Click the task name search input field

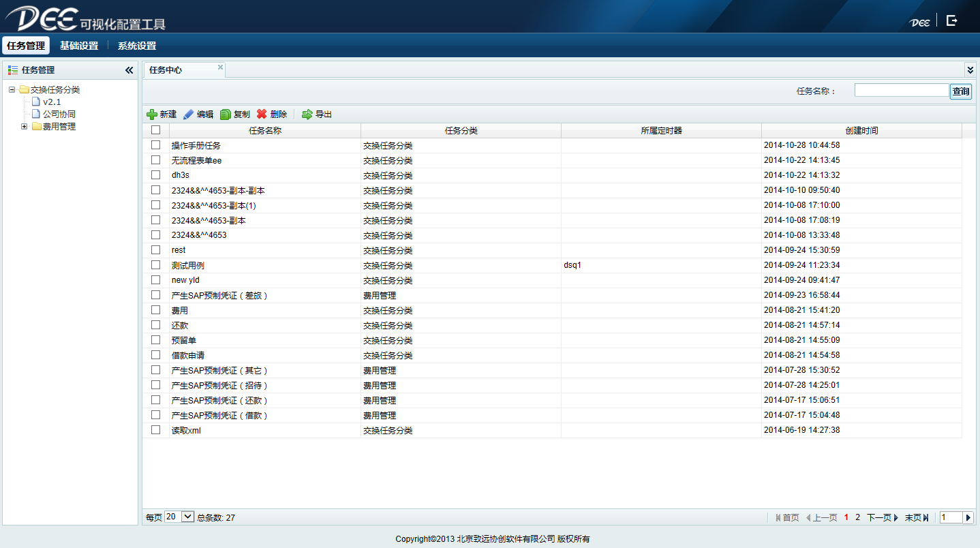tap(901, 91)
